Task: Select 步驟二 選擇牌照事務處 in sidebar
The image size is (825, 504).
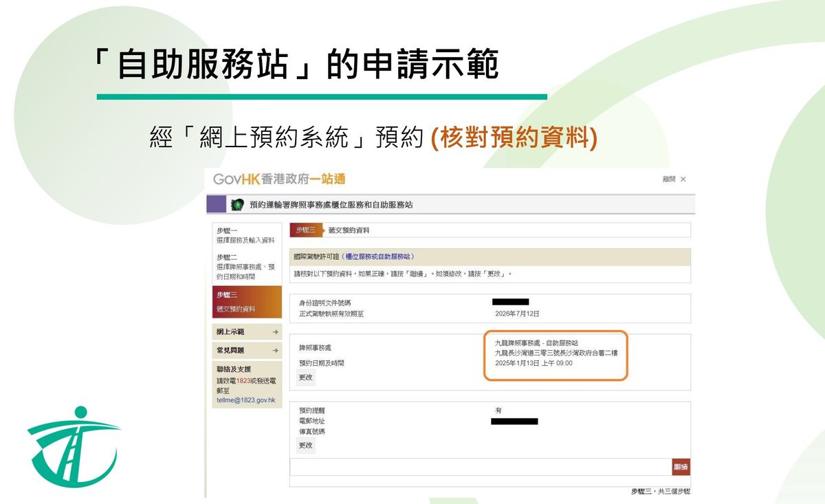Action: click(247, 267)
